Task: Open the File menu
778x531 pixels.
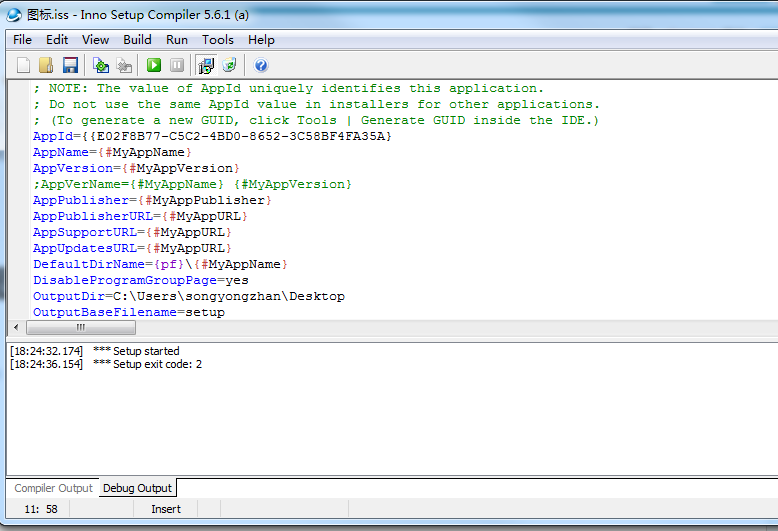Action: [x=22, y=40]
